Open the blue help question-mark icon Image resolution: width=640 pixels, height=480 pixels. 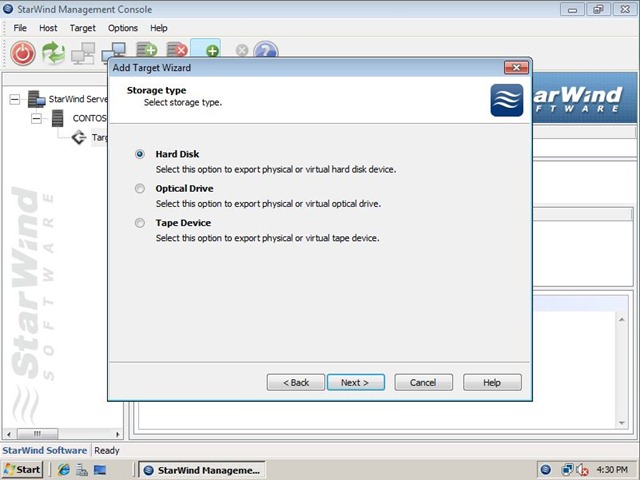(266, 50)
